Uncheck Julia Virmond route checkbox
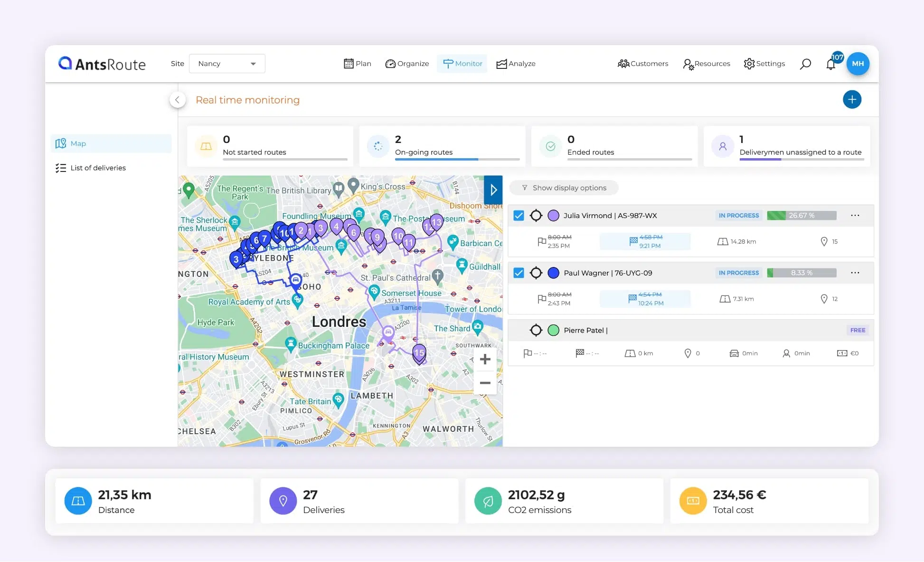 (519, 215)
